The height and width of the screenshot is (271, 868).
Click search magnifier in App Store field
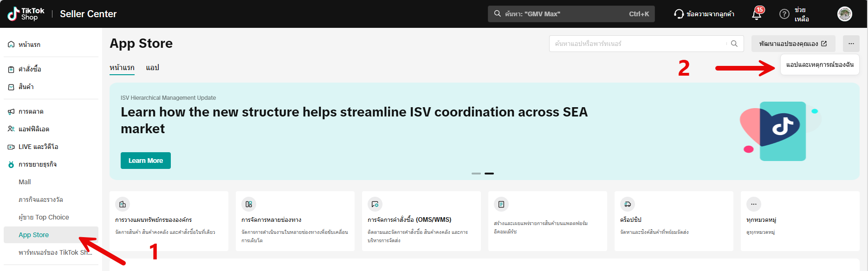[734, 44]
